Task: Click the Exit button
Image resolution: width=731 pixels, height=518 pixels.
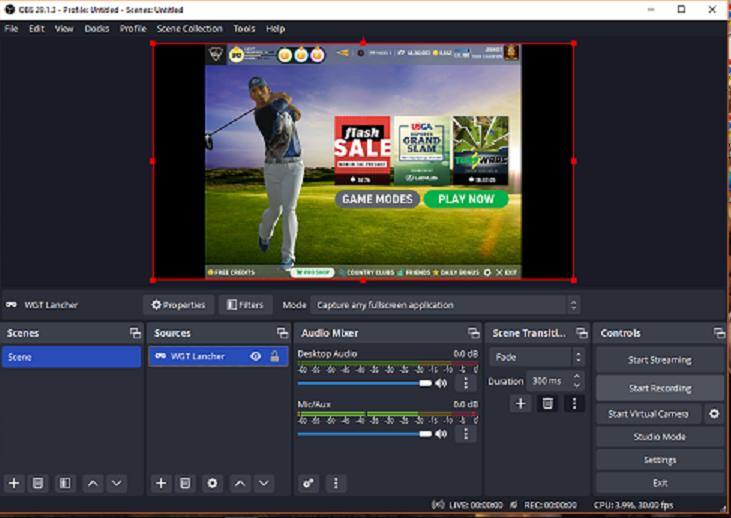Action: tap(660, 483)
